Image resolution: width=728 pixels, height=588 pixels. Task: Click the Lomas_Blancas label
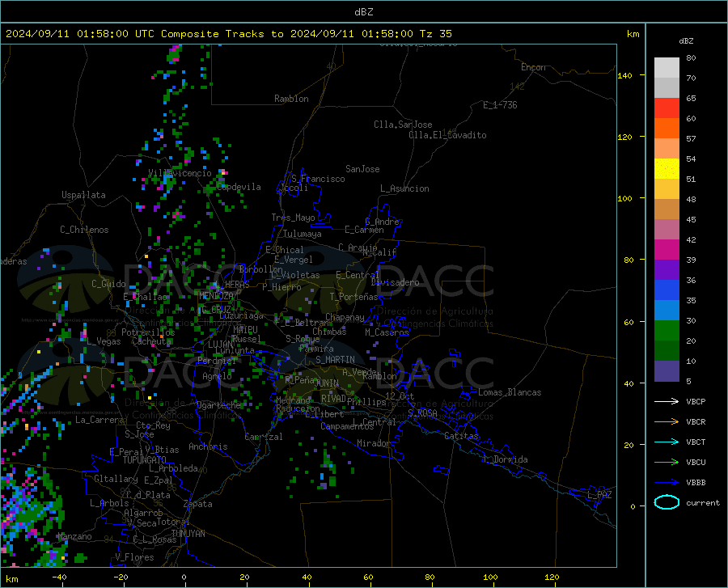(x=510, y=392)
